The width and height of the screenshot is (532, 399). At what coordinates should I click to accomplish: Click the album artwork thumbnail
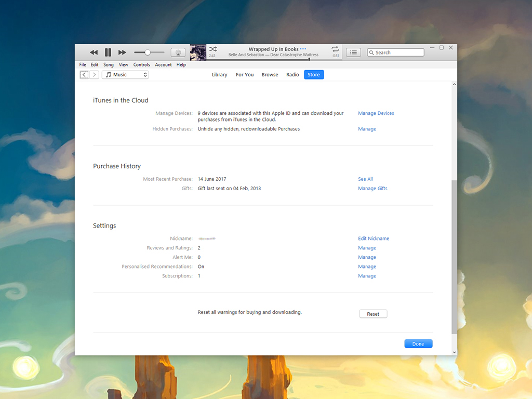click(198, 52)
